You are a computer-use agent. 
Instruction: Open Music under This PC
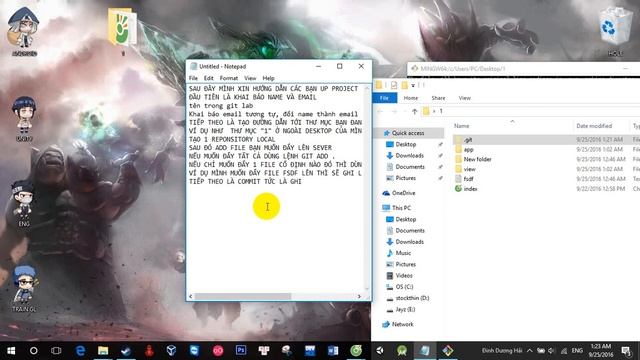[x=403, y=253]
